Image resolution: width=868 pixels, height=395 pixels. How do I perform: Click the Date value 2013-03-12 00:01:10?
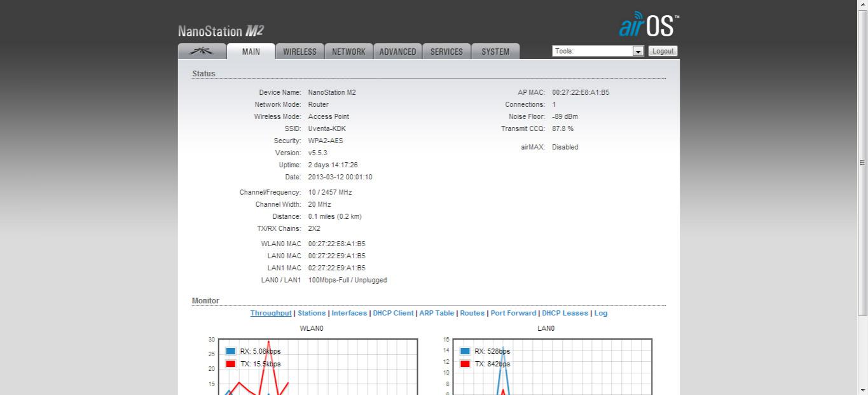340,177
